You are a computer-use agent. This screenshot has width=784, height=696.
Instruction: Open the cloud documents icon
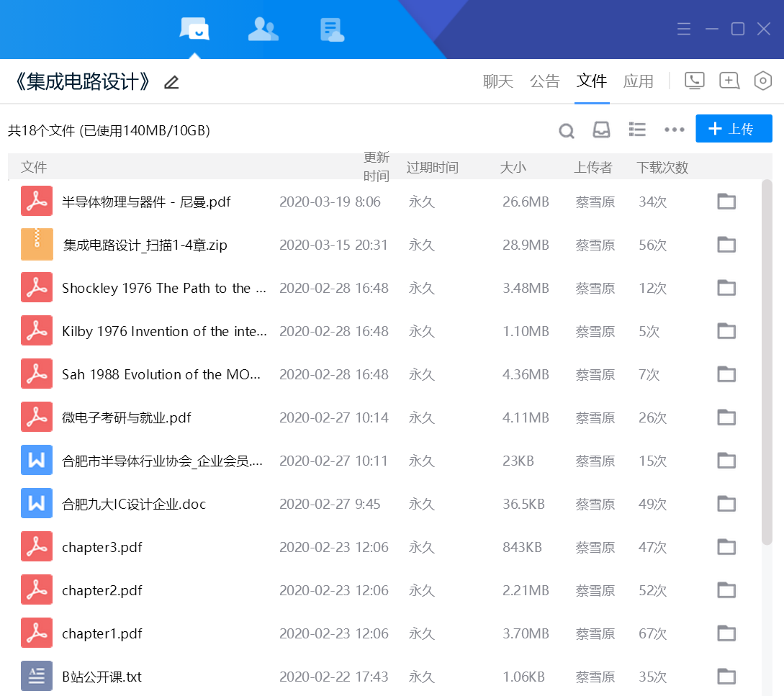(332, 30)
